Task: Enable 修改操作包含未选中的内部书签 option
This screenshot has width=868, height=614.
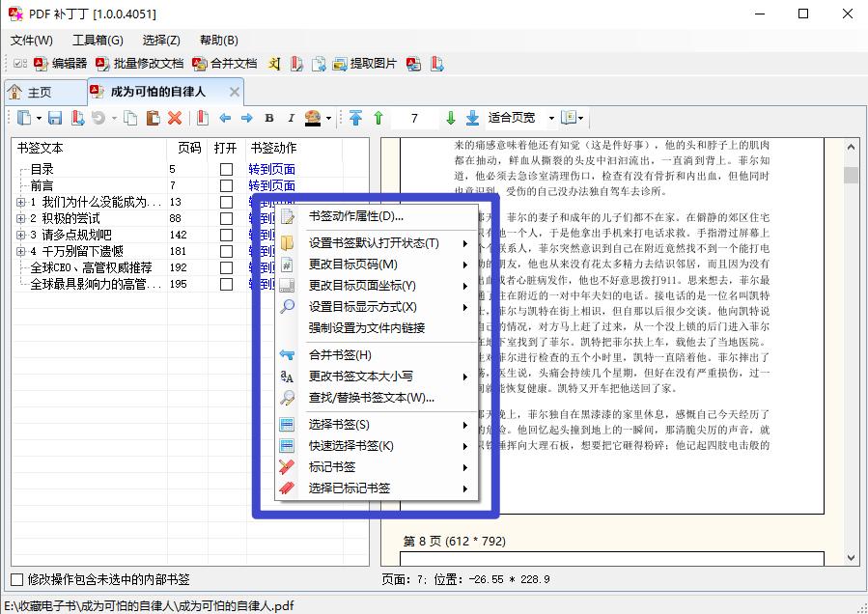Action: (17, 577)
